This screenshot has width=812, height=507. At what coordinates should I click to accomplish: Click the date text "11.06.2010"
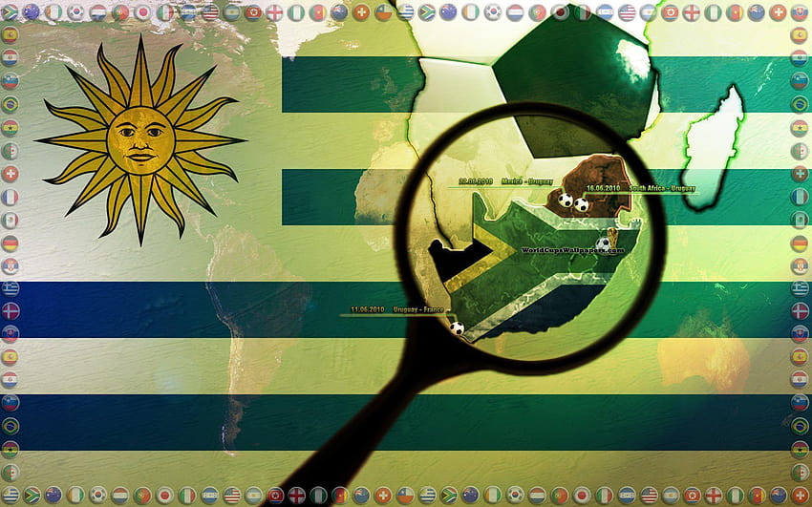368,310
